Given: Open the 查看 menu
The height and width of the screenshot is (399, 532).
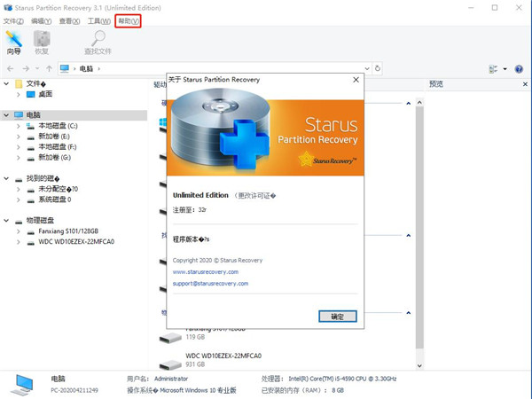Looking at the screenshot, I should [69, 21].
